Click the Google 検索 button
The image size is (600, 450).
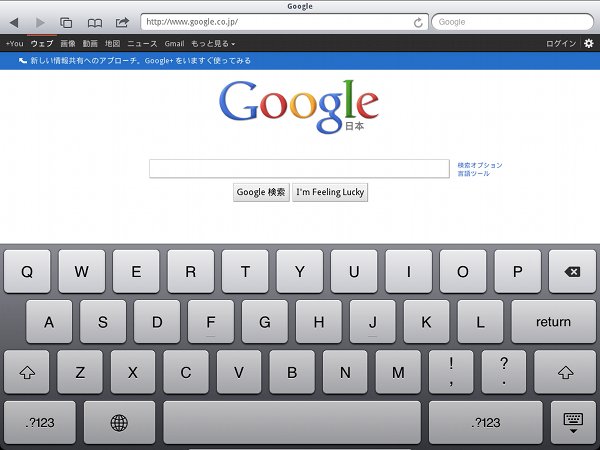pos(261,192)
